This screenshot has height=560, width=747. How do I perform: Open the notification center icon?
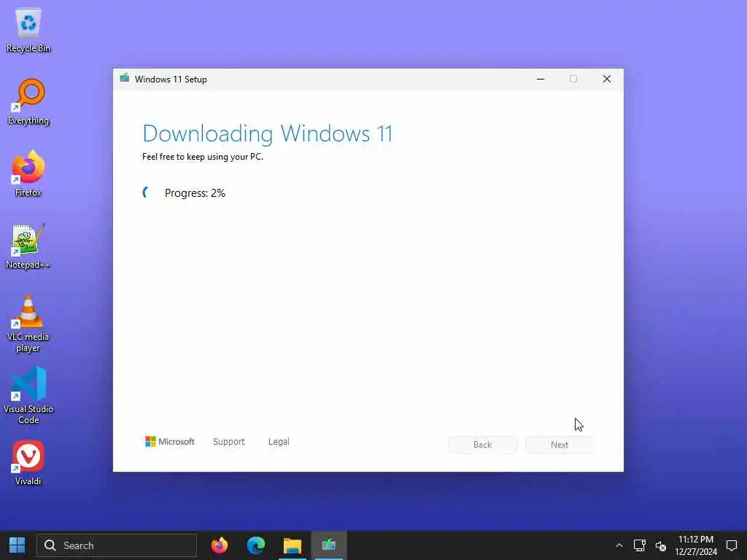[x=731, y=545]
